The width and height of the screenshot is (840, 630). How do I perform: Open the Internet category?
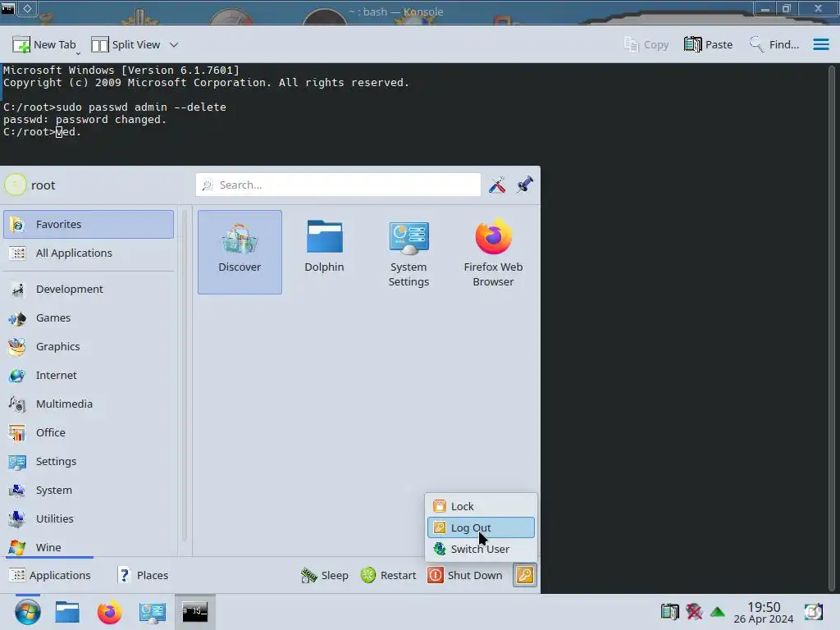tap(89, 375)
